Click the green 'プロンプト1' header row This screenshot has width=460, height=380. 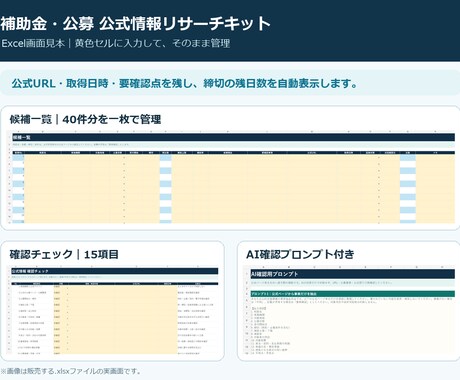[x=352, y=294]
